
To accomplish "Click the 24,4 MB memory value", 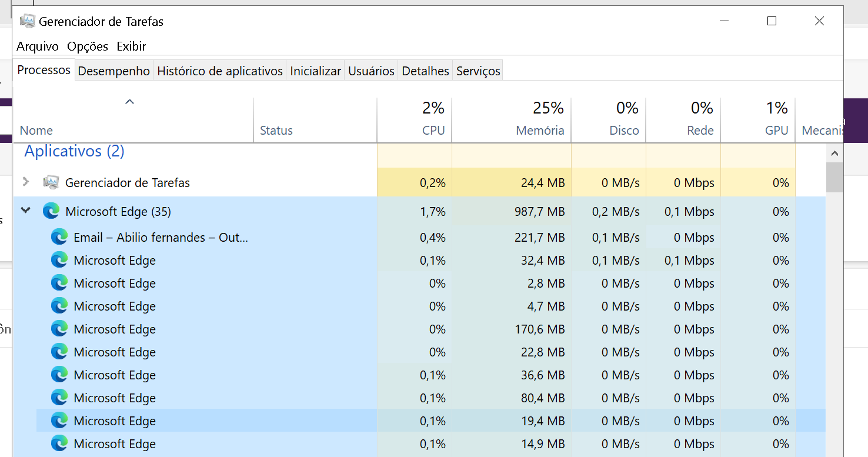I will tap(543, 183).
